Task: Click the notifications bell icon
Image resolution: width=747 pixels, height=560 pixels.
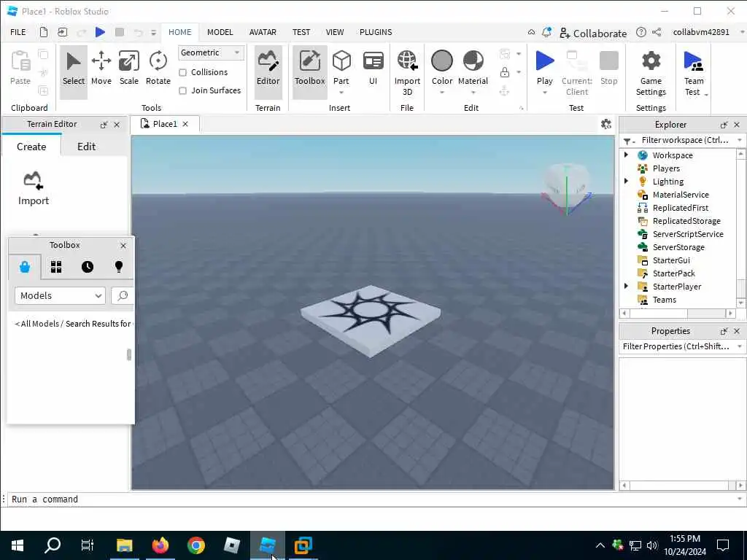Action: (x=546, y=32)
